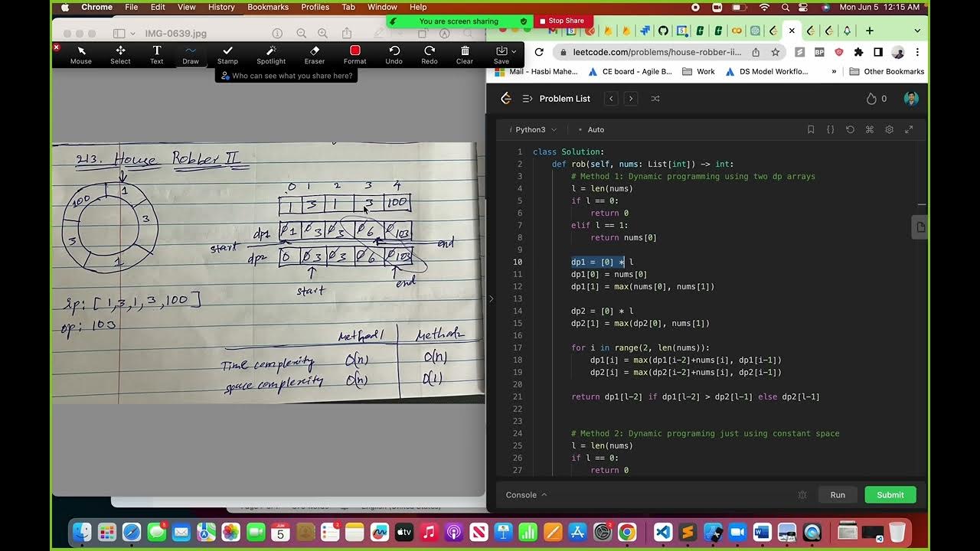Open editor settings gear
Viewport: 980px width, 551px height.
(889, 129)
